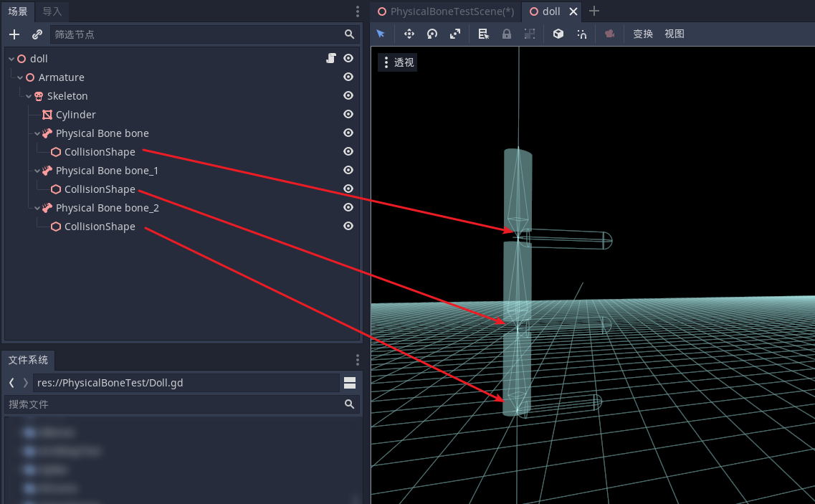Click the res://PhysicalBoneTest/Doll.gd path field

[186, 383]
